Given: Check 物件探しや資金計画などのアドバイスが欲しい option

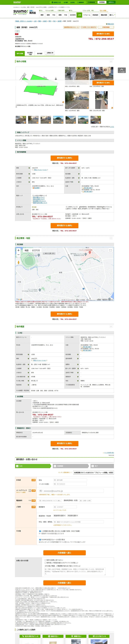Looking at the screenshot, I should [45, 563].
